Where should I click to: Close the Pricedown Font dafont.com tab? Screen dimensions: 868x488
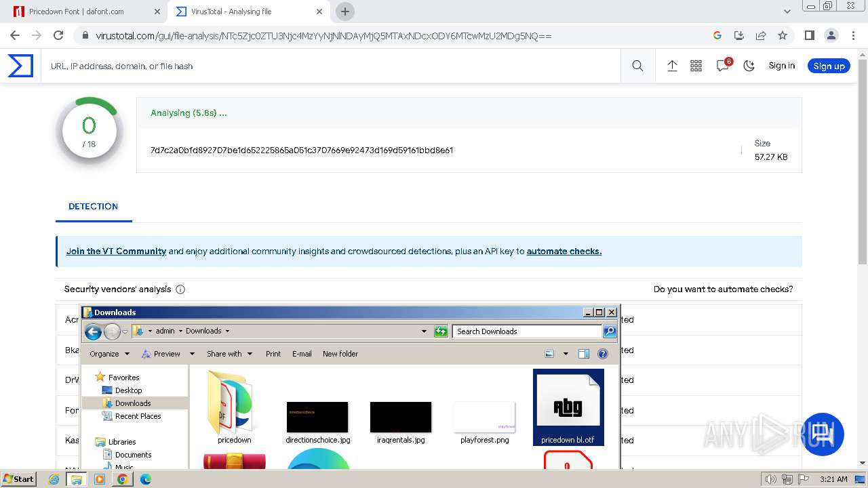point(157,12)
